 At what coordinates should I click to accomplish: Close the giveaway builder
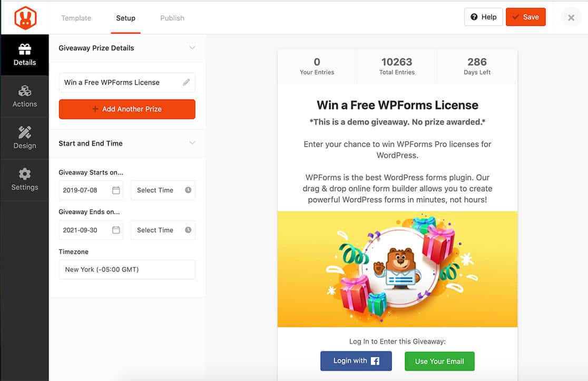(x=571, y=17)
